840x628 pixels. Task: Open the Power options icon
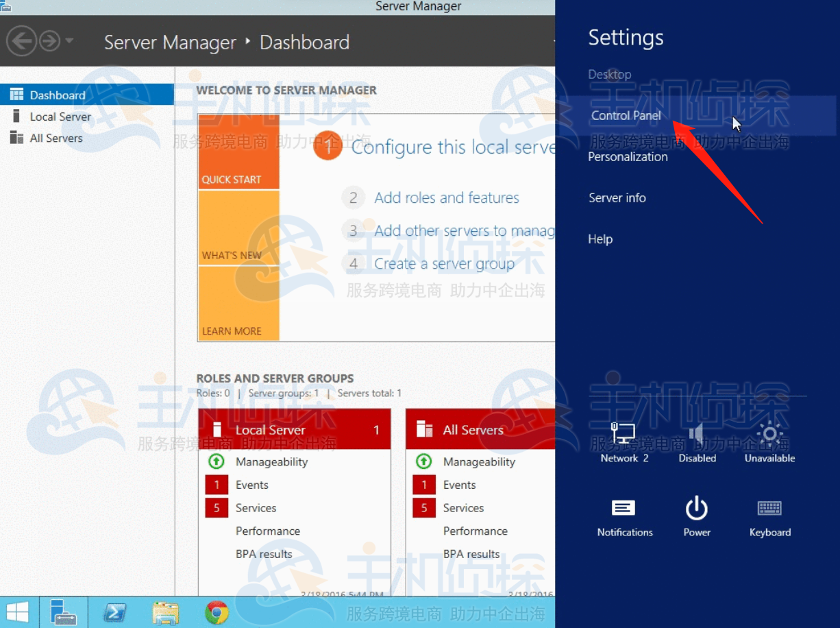697,509
